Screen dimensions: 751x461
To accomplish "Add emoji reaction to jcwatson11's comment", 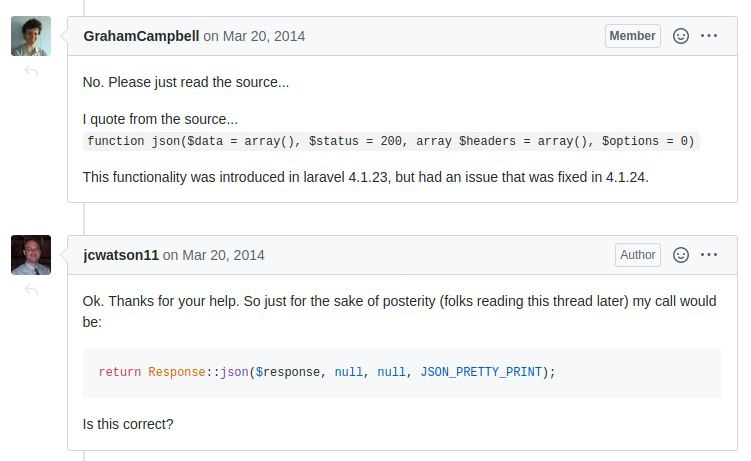I will point(681,255).
